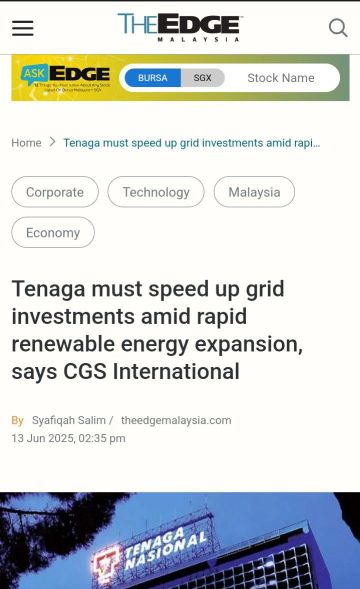Open the Tenaga article breadcrumb link
This screenshot has height=589, width=360.
pos(192,143)
